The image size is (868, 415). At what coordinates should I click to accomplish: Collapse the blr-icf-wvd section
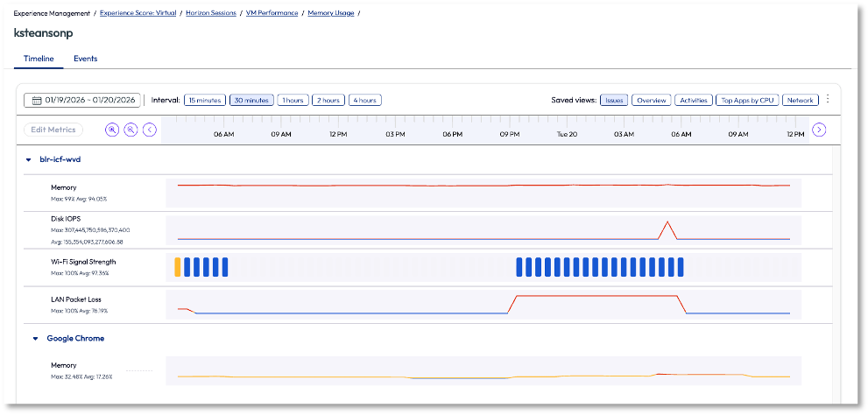(28, 160)
